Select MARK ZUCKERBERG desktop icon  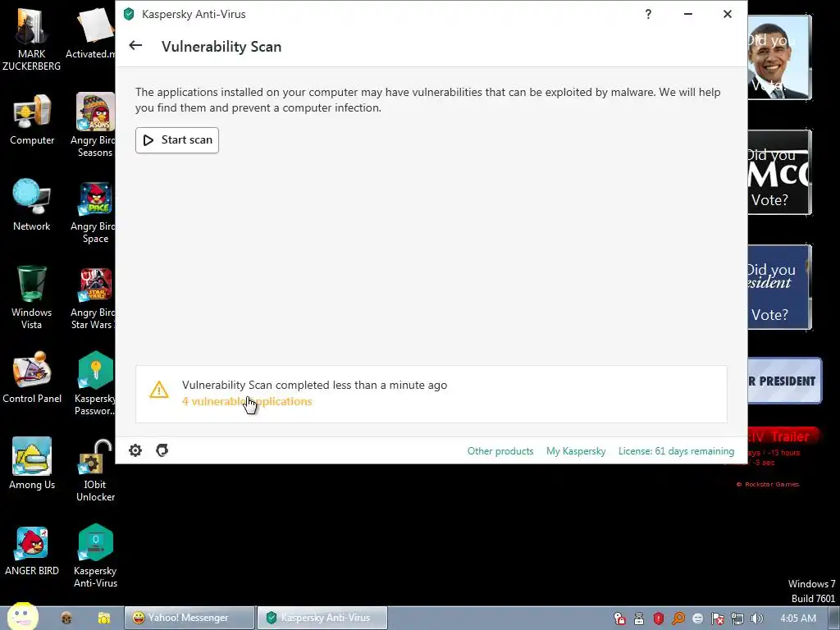pos(32,41)
